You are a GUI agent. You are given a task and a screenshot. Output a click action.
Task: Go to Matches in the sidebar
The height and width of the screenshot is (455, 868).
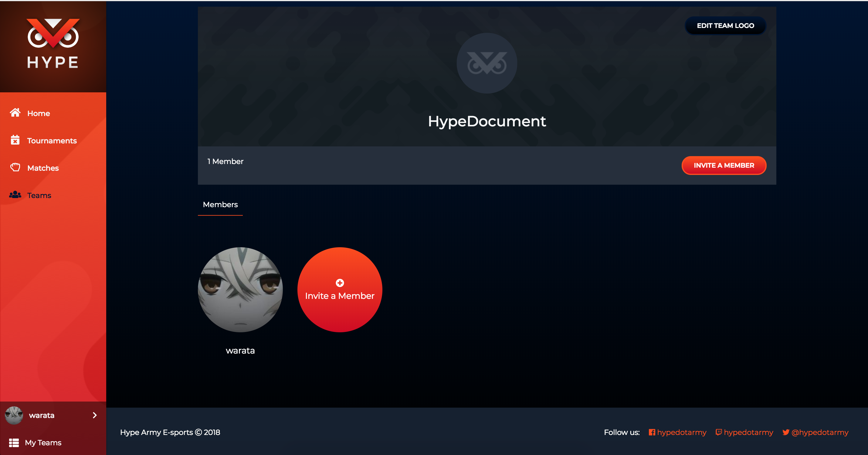[x=43, y=168]
